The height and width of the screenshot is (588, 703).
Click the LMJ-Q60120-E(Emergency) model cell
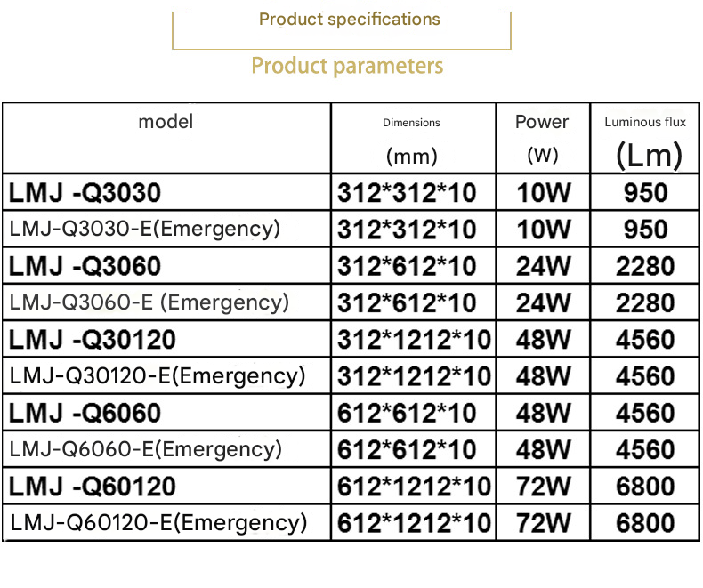(x=166, y=522)
